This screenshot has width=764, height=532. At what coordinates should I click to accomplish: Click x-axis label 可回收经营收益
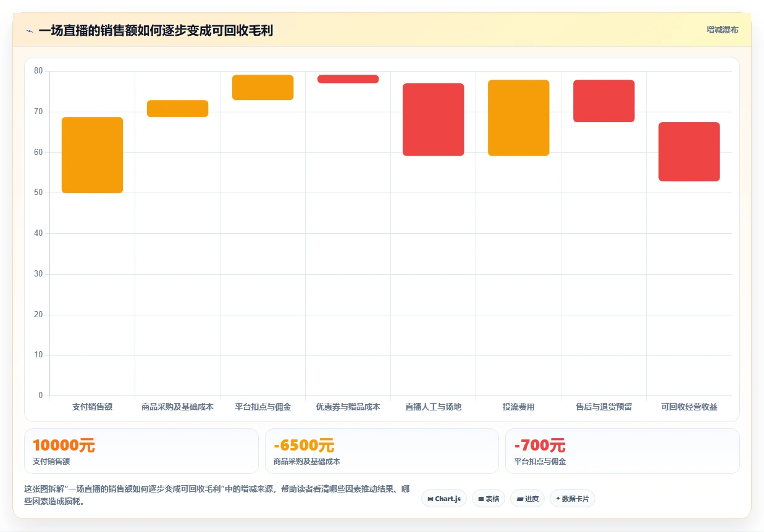689,407
